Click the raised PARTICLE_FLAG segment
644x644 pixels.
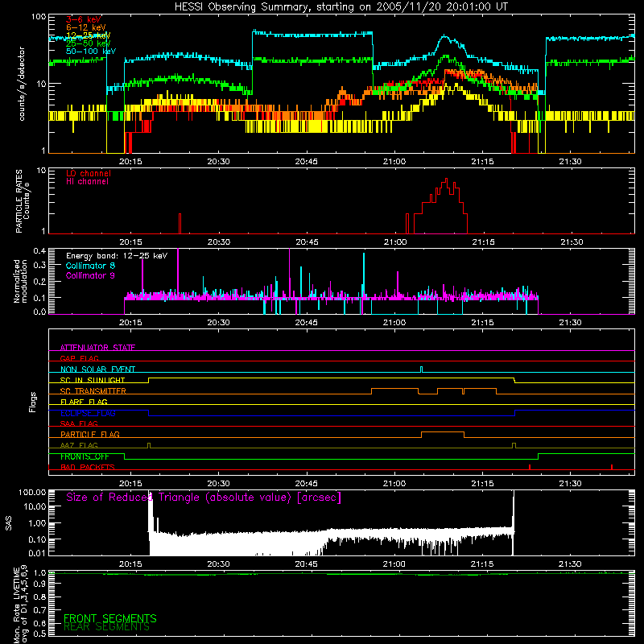tap(443, 432)
